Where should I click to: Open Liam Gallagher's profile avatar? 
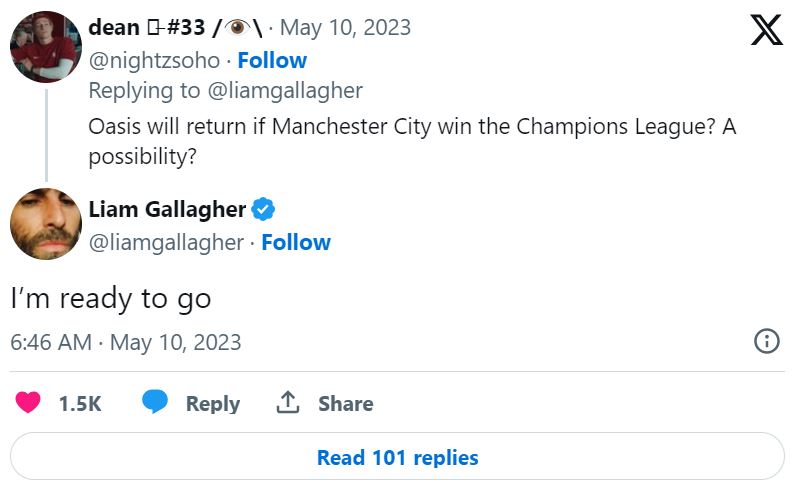[x=45, y=224]
